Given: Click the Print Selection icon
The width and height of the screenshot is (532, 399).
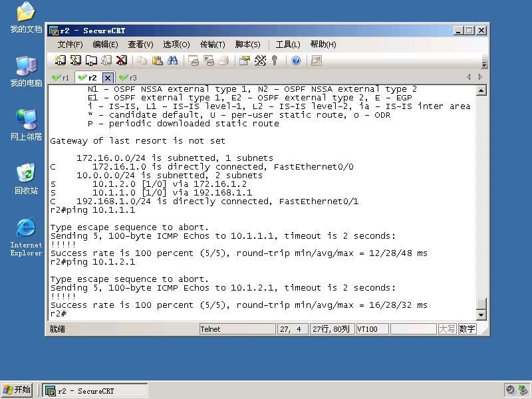Looking at the screenshot, I should [x=209, y=61].
